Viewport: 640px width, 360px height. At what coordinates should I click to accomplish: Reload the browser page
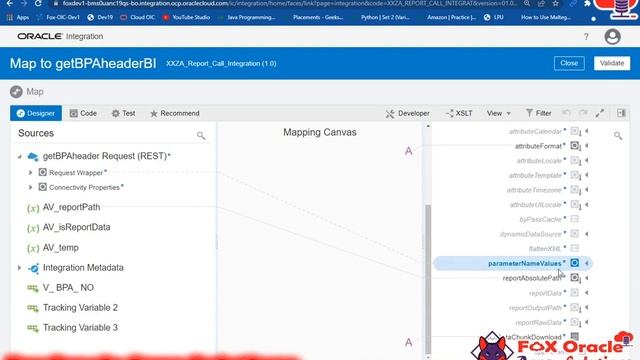click(38, 3)
